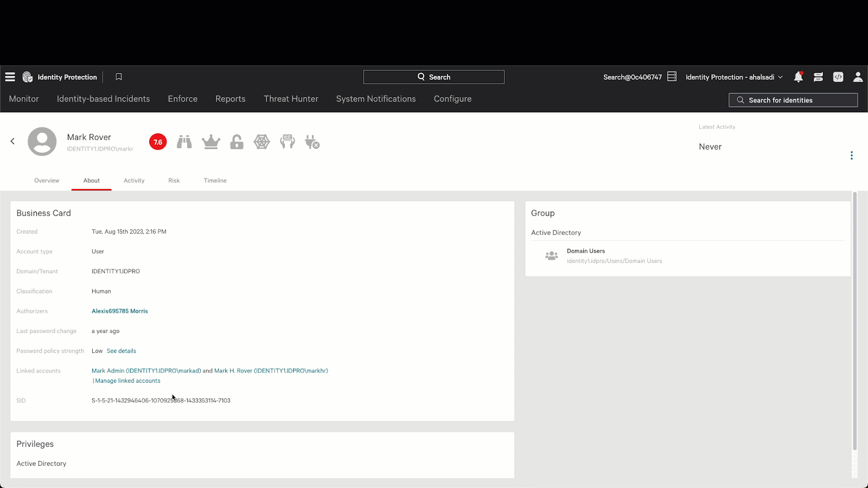Open the Reports menu
868x488 pixels.
point(231,99)
